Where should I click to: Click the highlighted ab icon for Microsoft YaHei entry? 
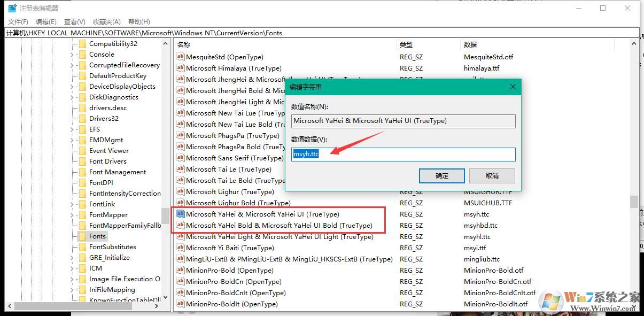tap(180, 214)
